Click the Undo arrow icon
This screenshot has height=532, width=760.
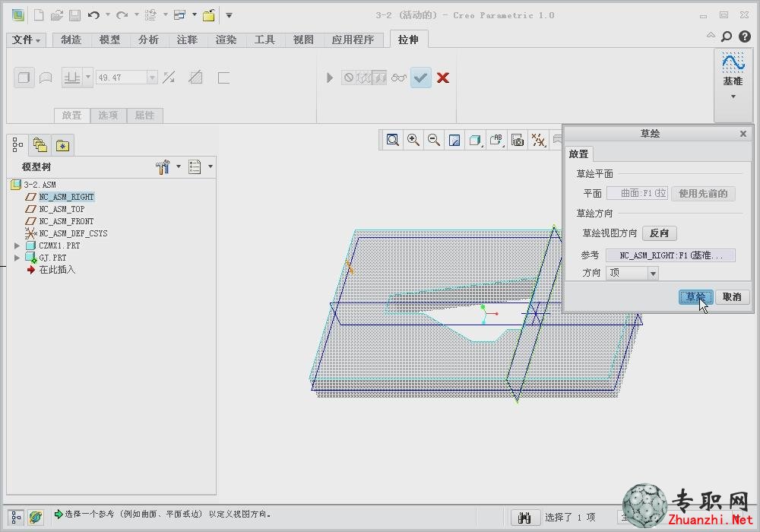point(94,15)
